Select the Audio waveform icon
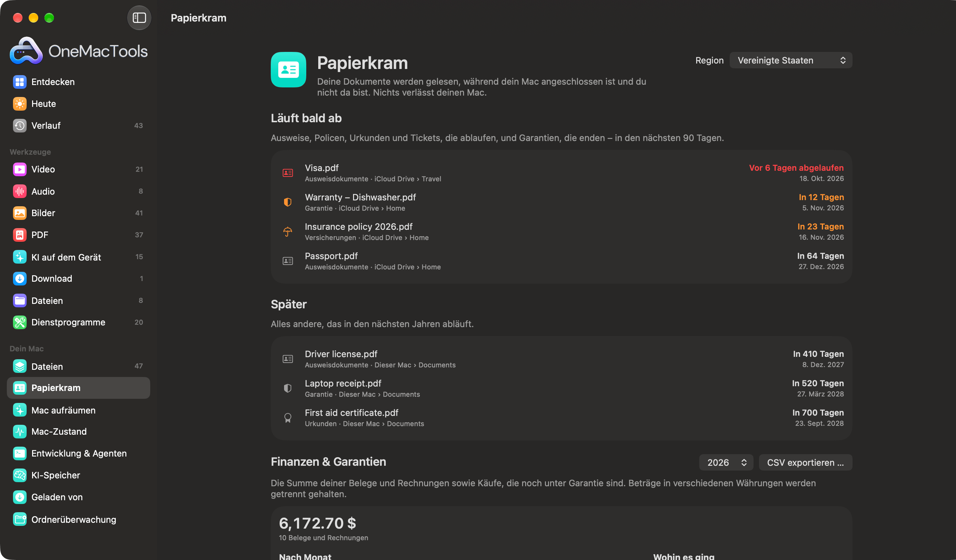Image resolution: width=956 pixels, height=560 pixels. [19, 191]
